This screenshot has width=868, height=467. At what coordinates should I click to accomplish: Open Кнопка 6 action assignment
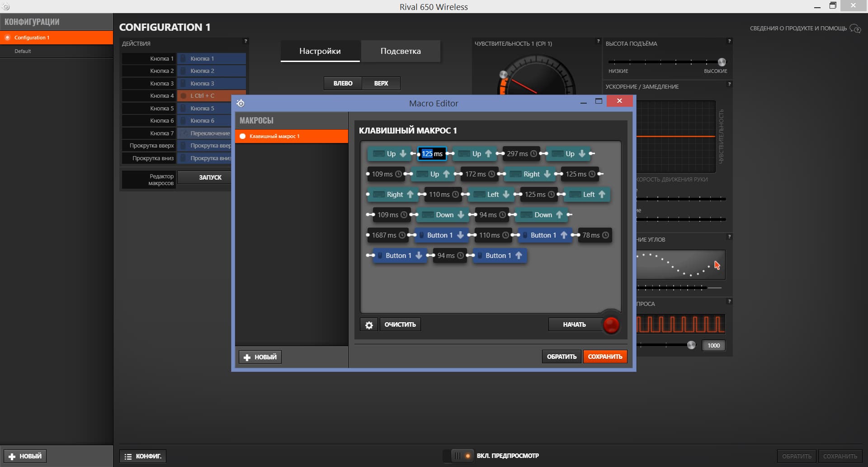204,121
